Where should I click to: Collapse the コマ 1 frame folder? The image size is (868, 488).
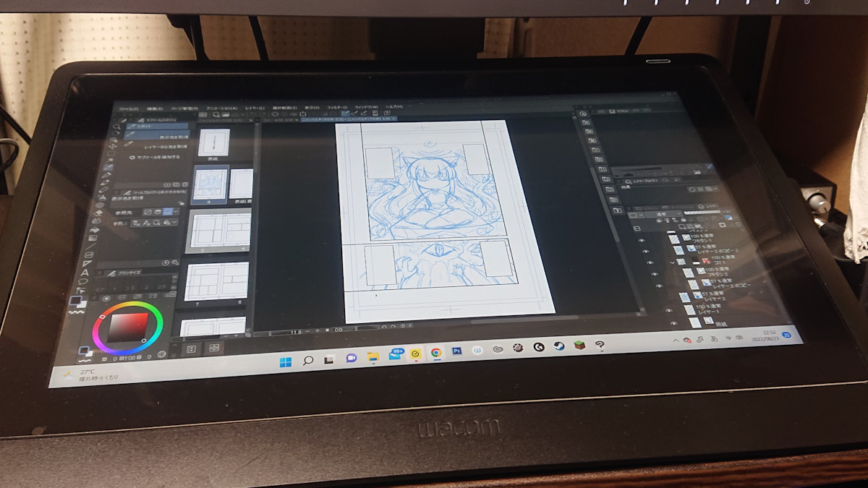[x=673, y=262]
